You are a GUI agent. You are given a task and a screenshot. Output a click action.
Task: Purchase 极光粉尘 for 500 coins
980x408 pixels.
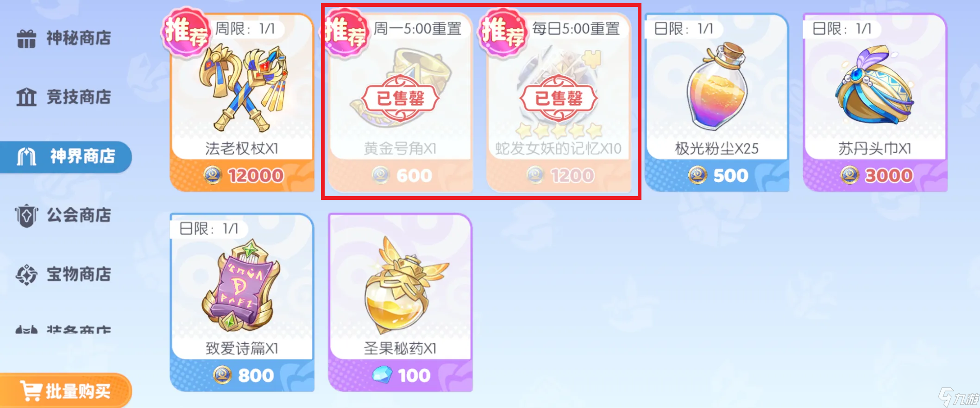point(717,175)
